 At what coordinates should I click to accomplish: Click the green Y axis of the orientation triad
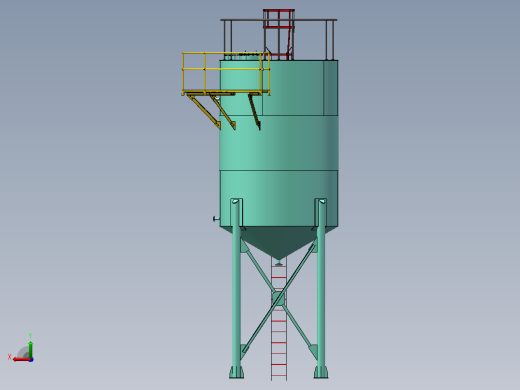click(30, 349)
